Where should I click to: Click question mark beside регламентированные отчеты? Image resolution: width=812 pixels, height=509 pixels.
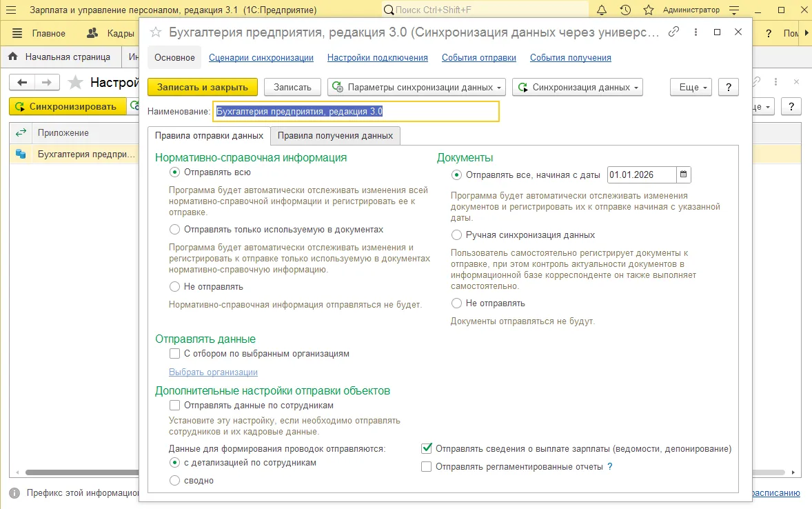point(610,466)
